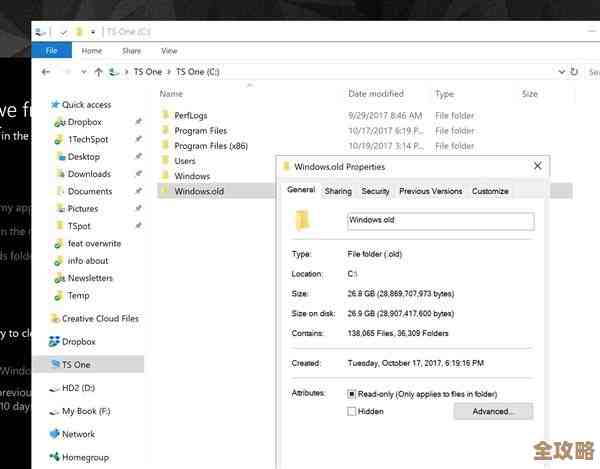
Task: Enable the Hidden attribute checkbox
Action: point(351,411)
